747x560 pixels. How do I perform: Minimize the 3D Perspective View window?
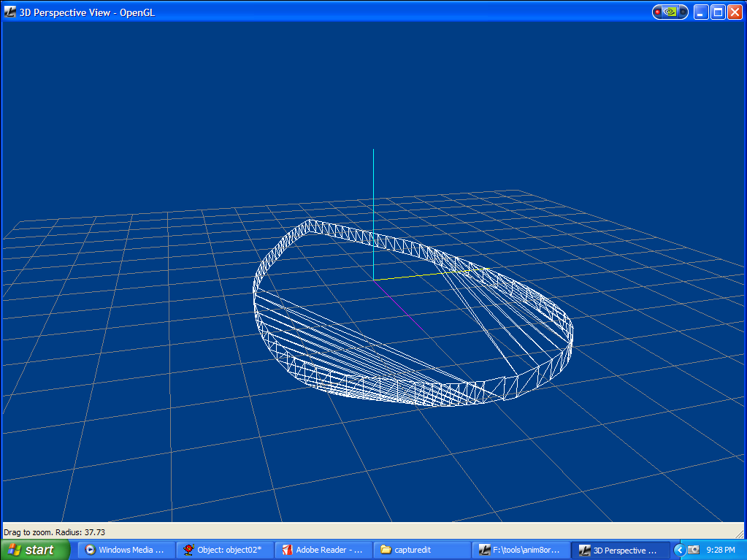coord(700,12)
